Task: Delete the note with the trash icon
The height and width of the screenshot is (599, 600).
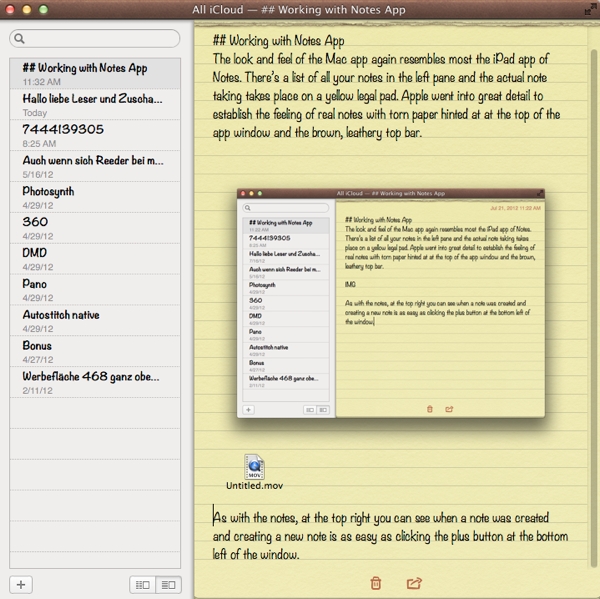Action: click(375, 583)
